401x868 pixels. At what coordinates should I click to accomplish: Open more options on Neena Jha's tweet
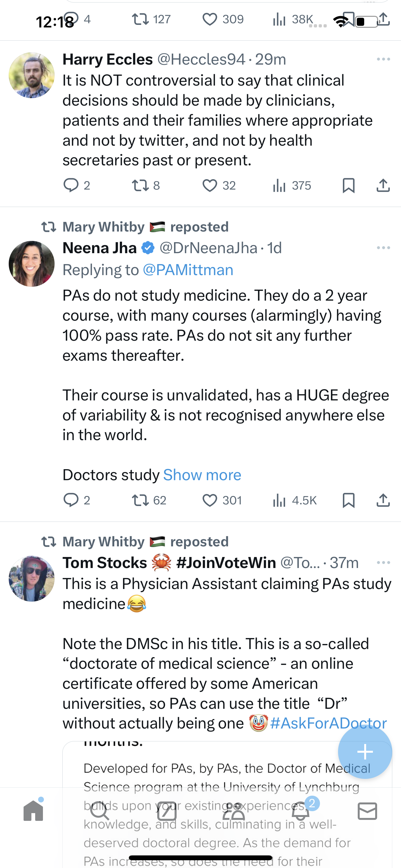pyautogui.click(x=384, y=248)
